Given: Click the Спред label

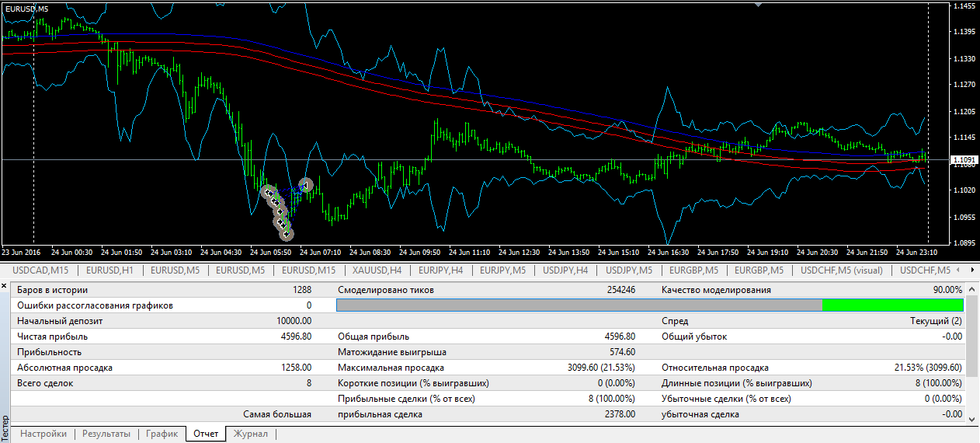Looking at the screenshot, I should (x=675, y=321).
